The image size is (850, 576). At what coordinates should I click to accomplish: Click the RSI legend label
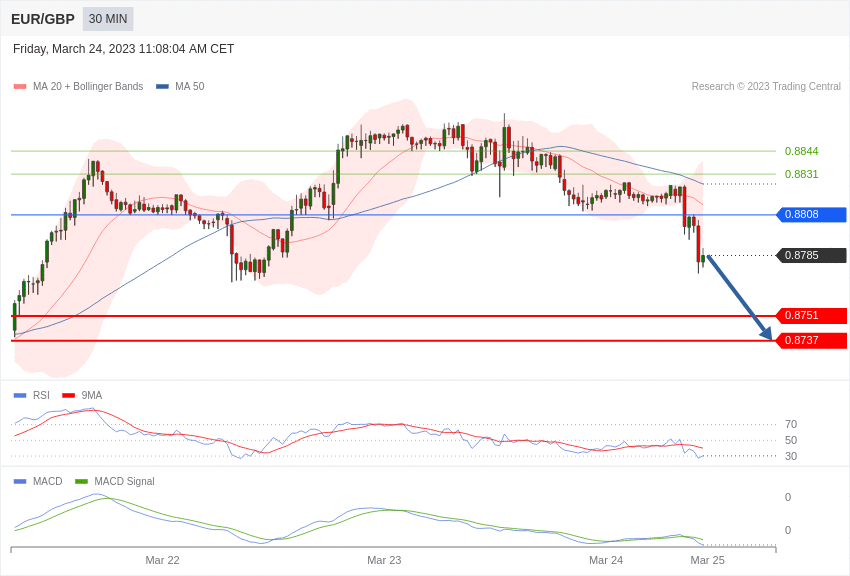[41, 395]
